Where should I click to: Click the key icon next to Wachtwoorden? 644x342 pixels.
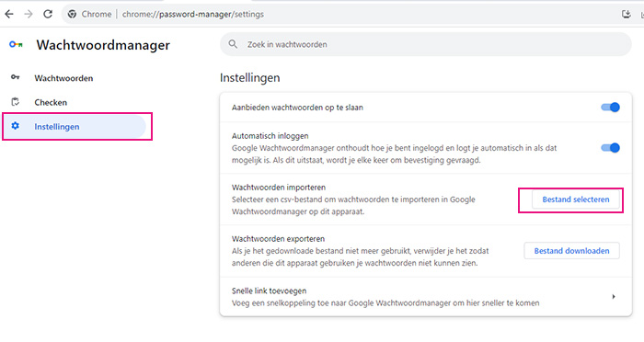[16, 77]
